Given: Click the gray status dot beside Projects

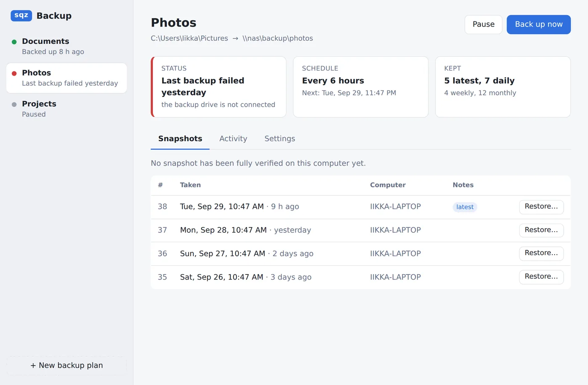Looking at the screenshot, I should coord(14,104).
